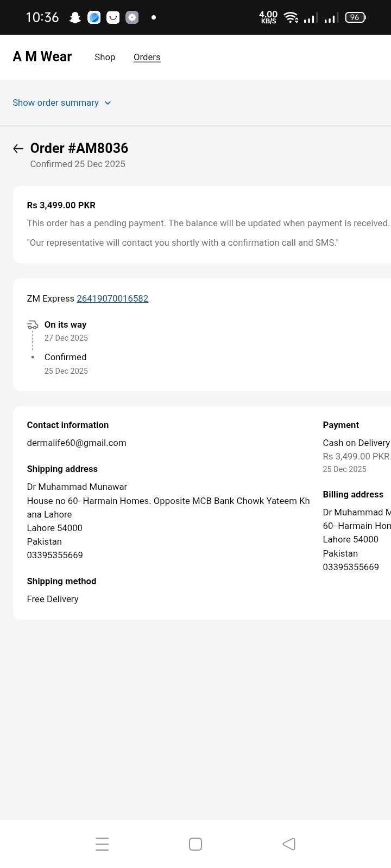Go to the A M Wear store homepage
Screen dimensions: 391x868
(42, 56)
